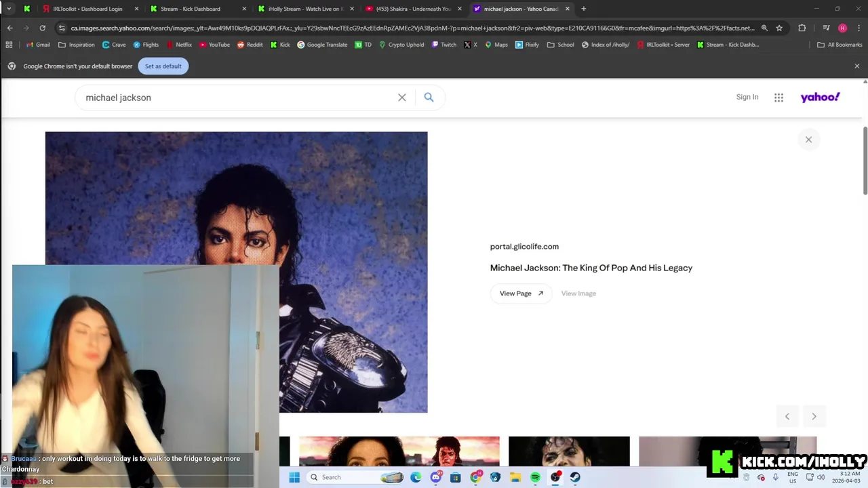Image resolution: width=868 pixels, height=488 pixels.
Task: Open the YouTube bookmark
Action: [214, 45]
